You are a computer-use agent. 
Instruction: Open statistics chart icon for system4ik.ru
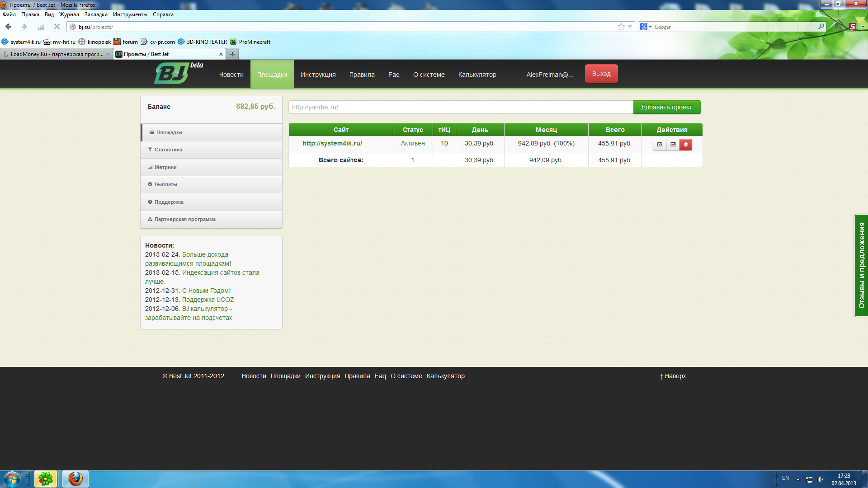(673, 145)
